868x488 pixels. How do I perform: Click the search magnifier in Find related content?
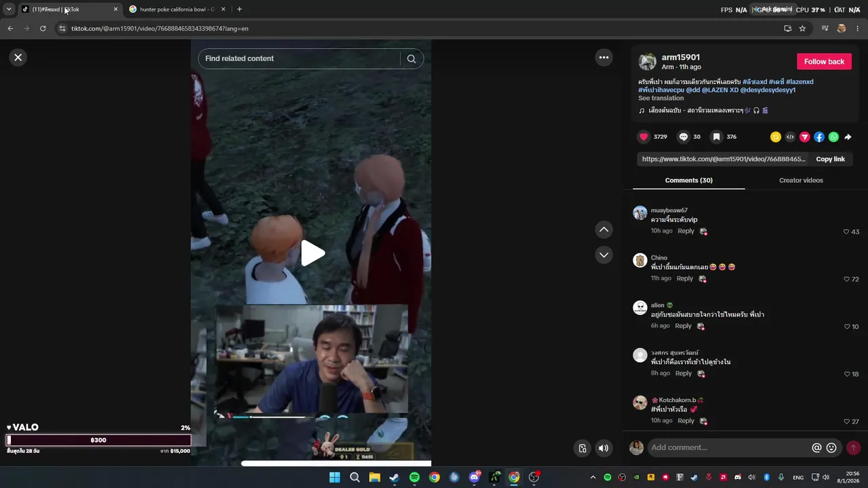coord(412,59)
